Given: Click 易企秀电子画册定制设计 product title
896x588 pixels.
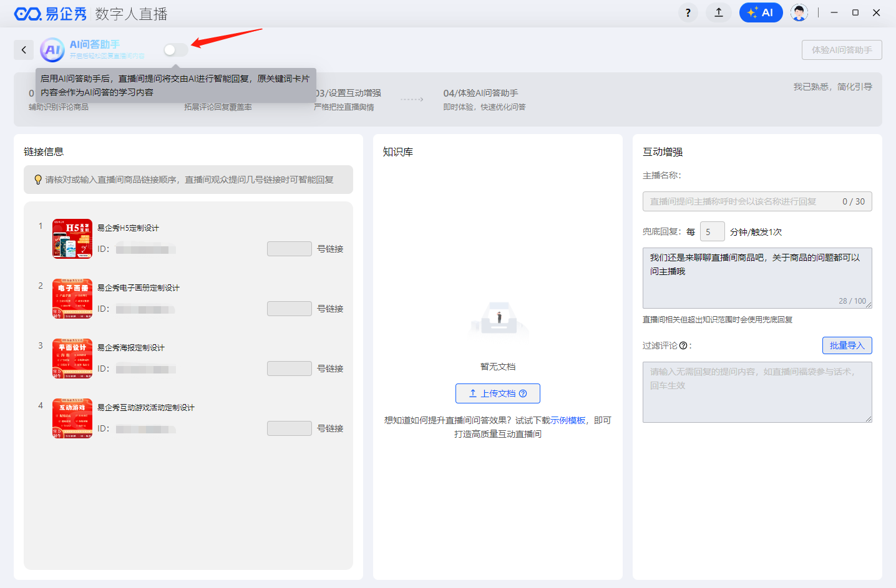Looking at the screenshot, I should point(139,288).
